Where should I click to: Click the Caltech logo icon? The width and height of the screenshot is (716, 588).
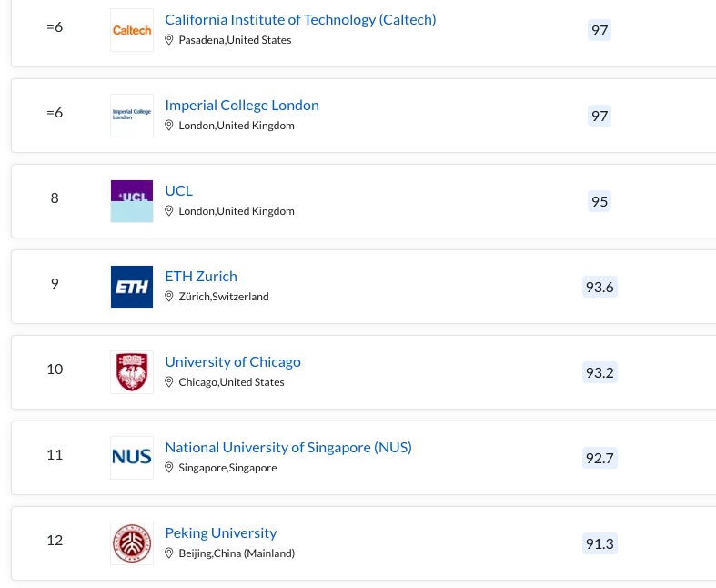131,30
